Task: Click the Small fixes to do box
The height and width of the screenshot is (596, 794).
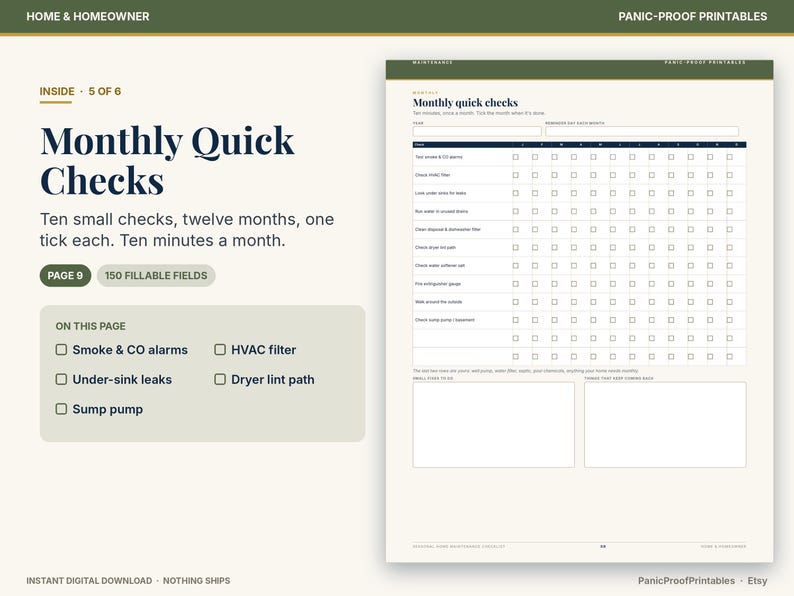Action: (494, 424)
